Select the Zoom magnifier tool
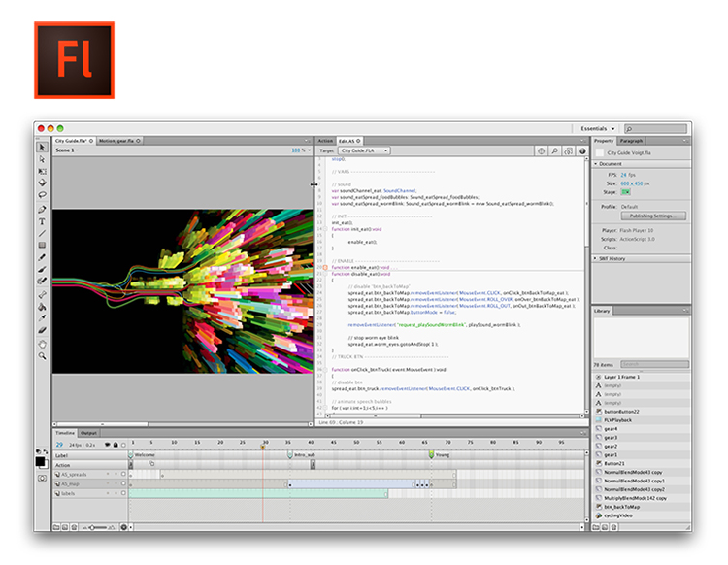The width and height of the screenshot is (728, 565). click(x=43, y=356)
